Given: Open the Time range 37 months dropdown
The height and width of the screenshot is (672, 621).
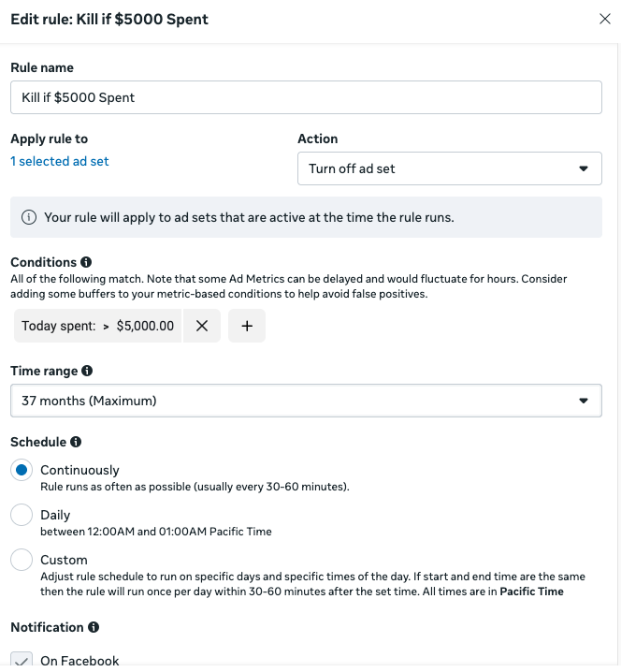Looking at the screenshot, I should coord(306,401).
